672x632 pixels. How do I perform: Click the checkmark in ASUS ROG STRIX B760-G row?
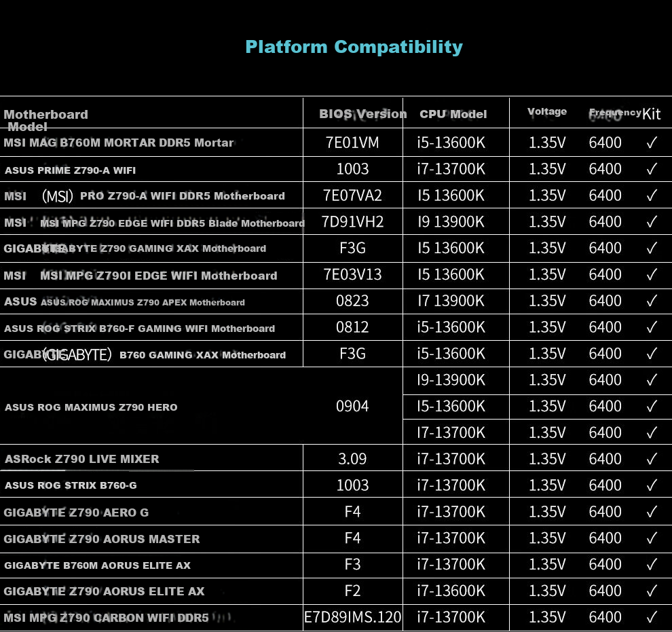tap(652, 485)
